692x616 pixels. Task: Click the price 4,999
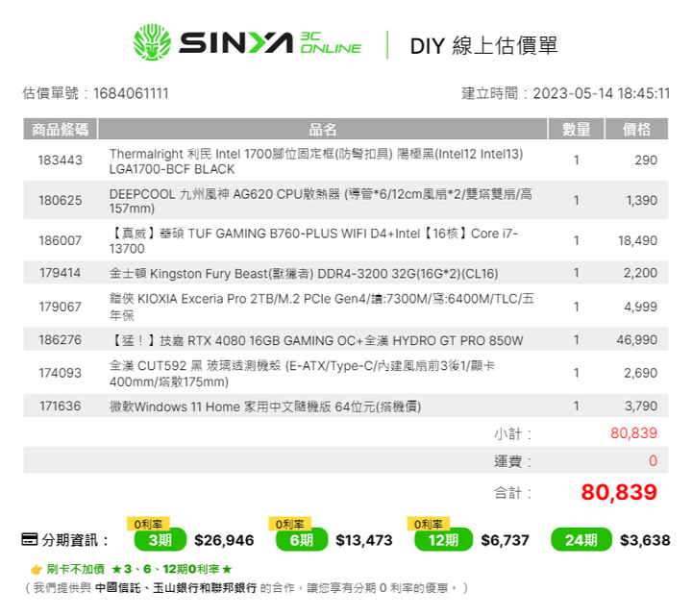tap(640, 307)
